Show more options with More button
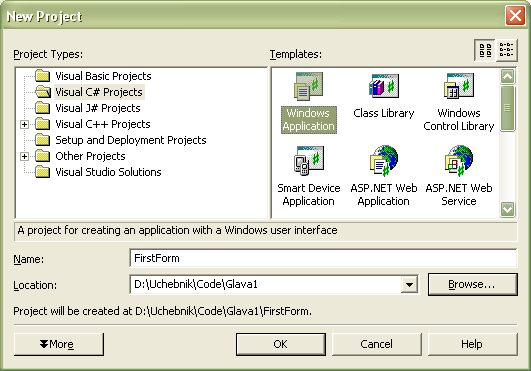The height and width of the screenshot is (371, 531). tap(59, 344)
